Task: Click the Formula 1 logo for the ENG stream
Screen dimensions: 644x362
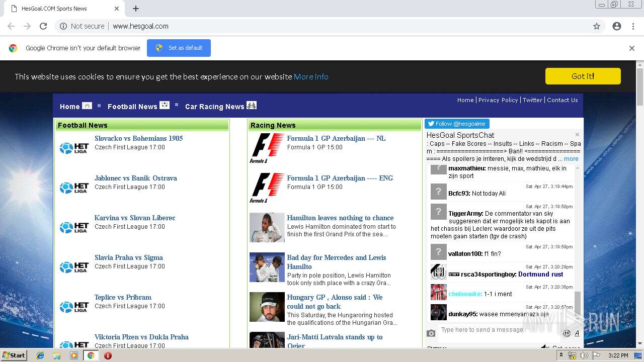Action: [267, 188]
